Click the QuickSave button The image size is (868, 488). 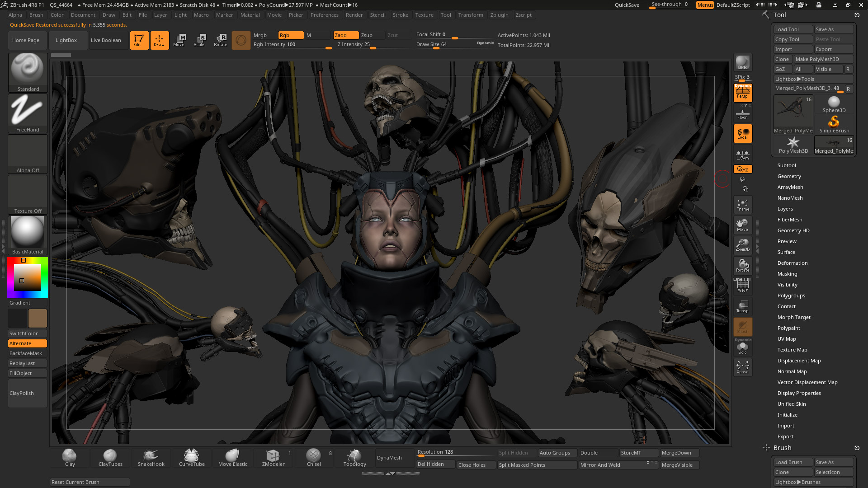627,5
